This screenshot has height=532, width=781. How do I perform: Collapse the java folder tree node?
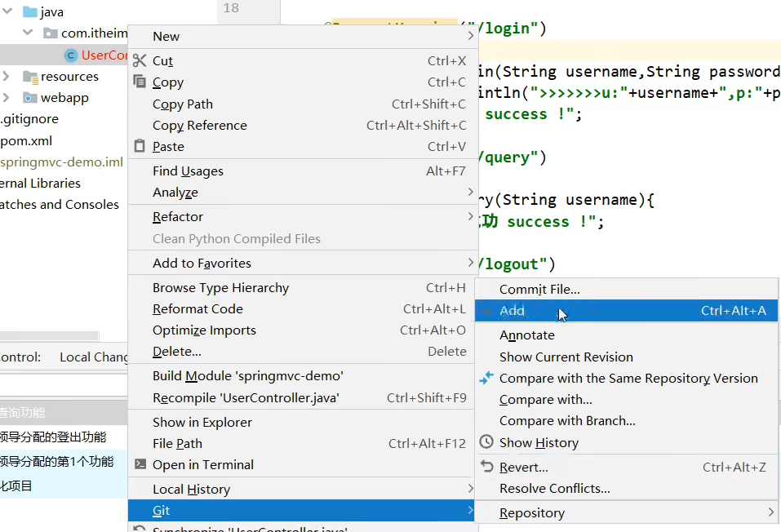(x=7, y=11)
